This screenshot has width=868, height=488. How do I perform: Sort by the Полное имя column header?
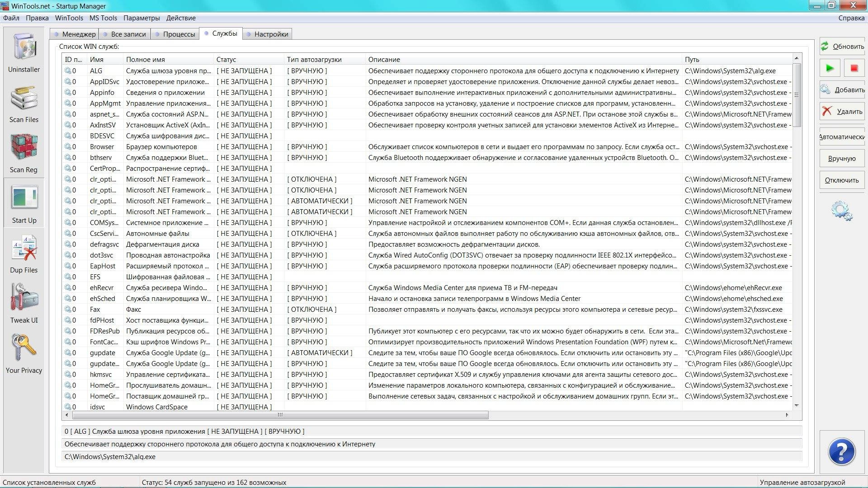coord(168,60)
